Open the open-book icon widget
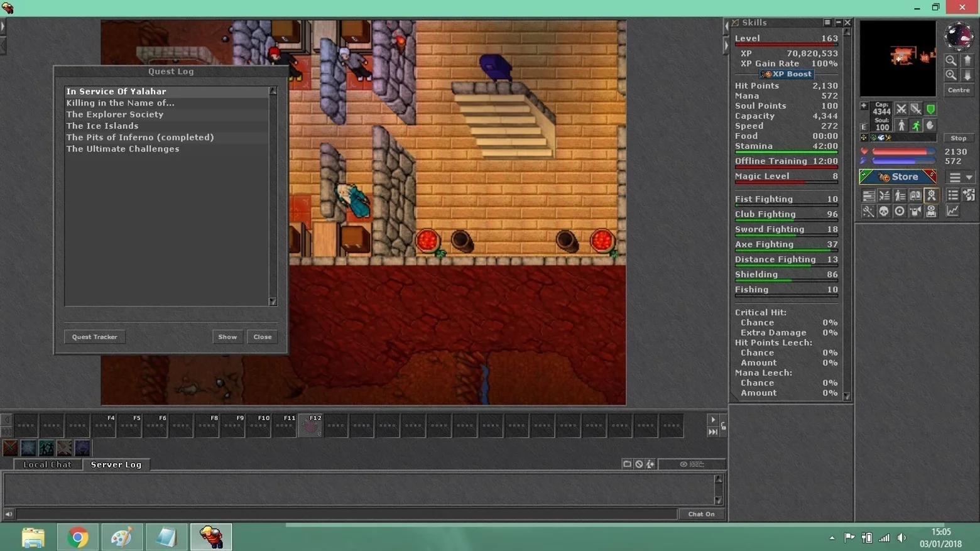 click(x=915, y=195)
